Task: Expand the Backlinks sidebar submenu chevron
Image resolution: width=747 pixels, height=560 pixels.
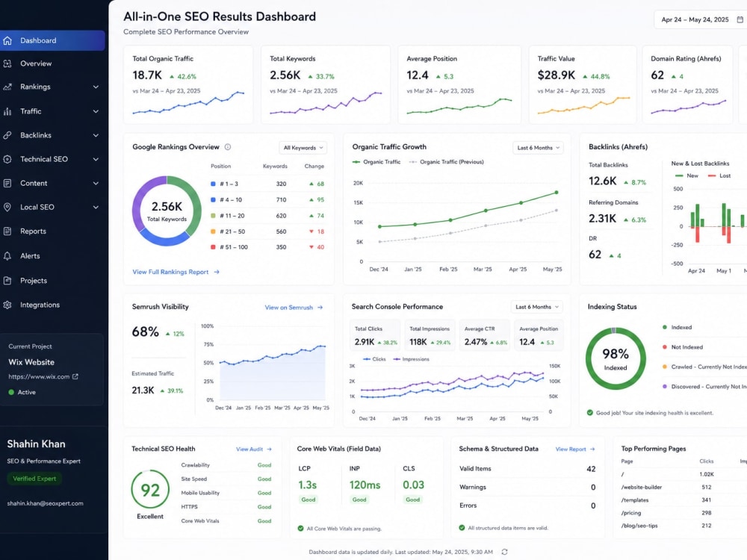Action: pos(96,135)
